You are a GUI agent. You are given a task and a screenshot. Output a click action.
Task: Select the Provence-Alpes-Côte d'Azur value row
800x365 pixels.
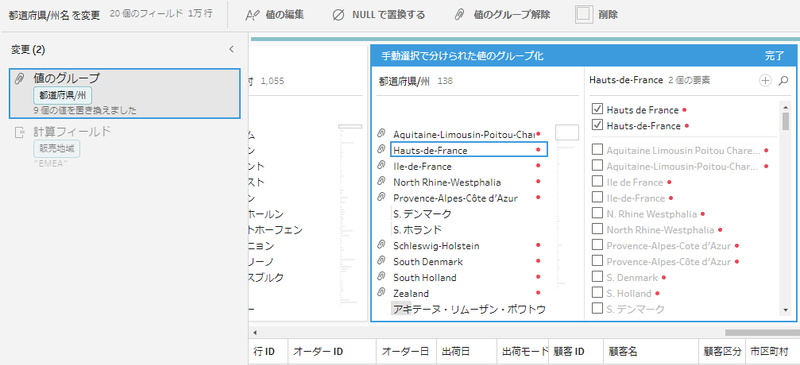click(468, 198)
